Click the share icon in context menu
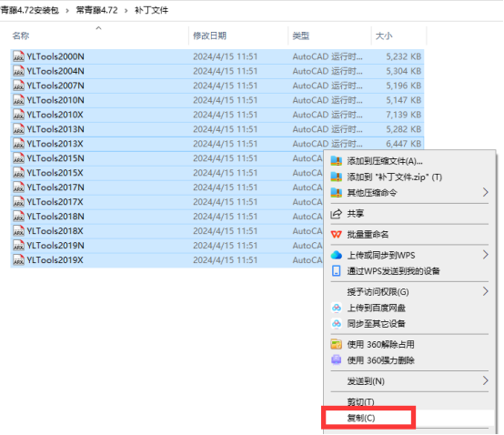This screenshot has height=435, width=504. tap(337, 214)
